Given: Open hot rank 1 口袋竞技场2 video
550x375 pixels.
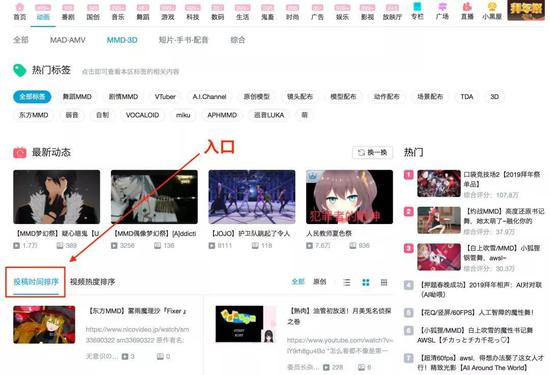Looking at the screenshot, I should 439,183.
